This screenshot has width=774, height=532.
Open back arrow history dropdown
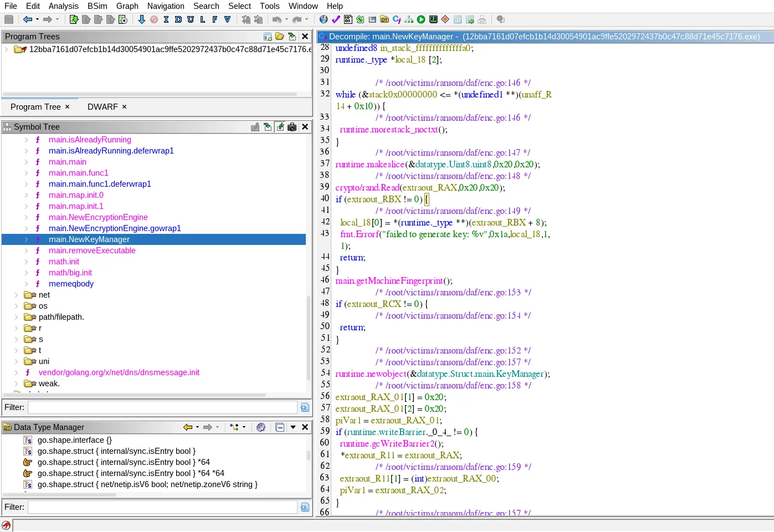[x=37, y=19]
